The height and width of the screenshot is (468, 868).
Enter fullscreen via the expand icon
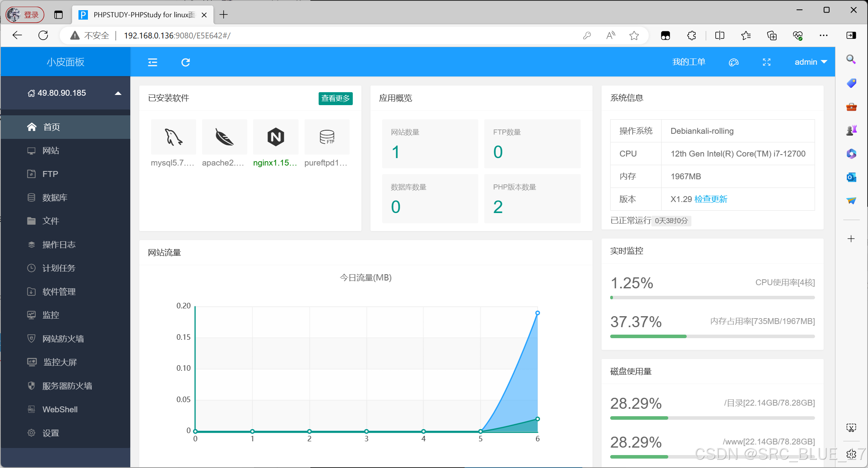click(x=766, y=62)
